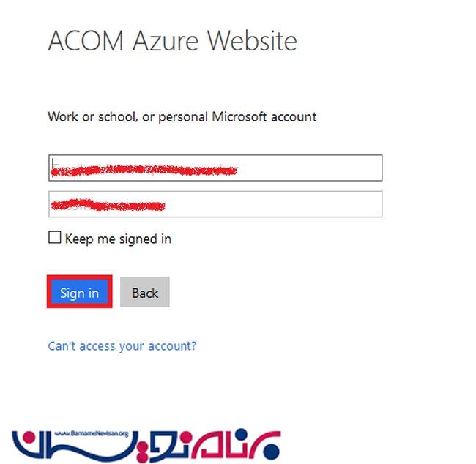This screenshot has width=476, height=464.
Task: Click the BarnameNevisan logo at the bottom
Action: pos(146,444)
